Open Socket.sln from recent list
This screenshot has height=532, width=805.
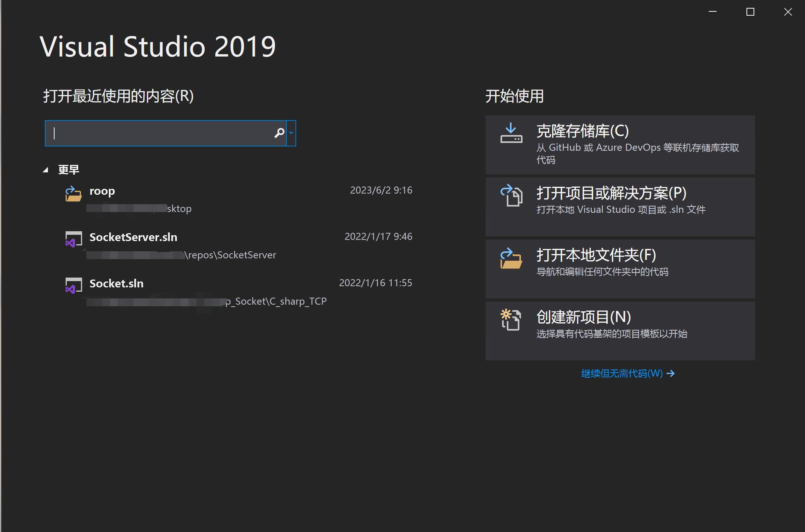click(238, 292)
